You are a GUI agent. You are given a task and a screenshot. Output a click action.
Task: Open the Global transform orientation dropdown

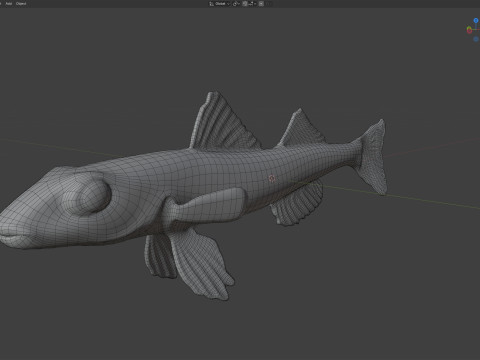coord(220,4)
